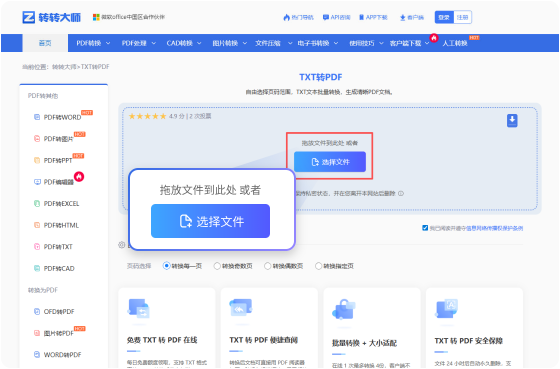Click the TXT 转 PDF 便捷查阅 card icon

coord(241,308)
